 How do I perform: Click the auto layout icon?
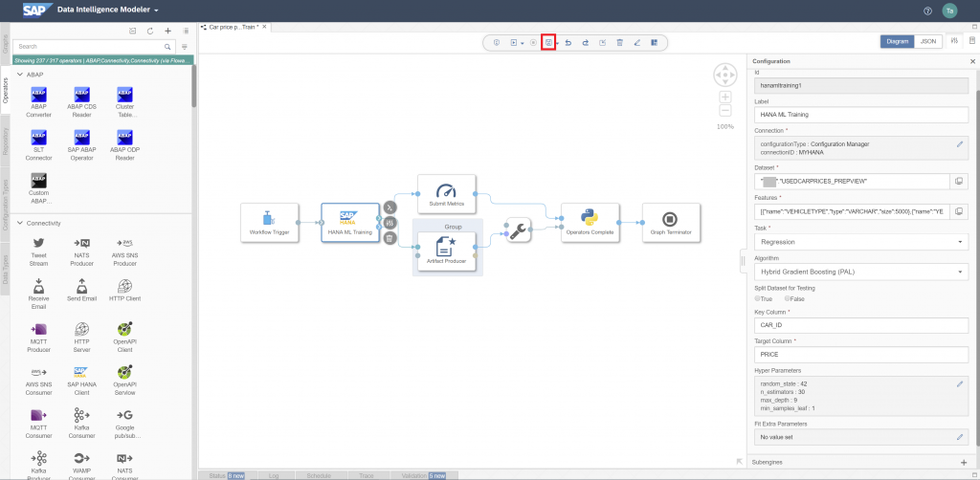click(655, 42)
